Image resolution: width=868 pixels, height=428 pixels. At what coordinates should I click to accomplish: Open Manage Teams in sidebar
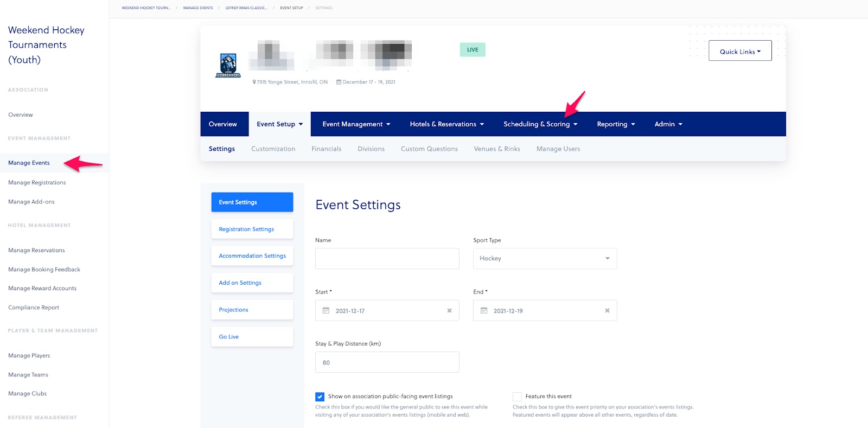28,375
